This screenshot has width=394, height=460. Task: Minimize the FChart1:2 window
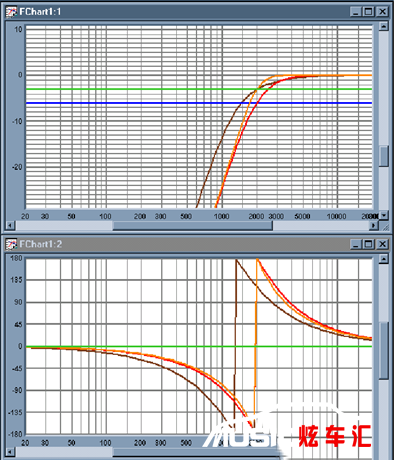(356, 244)
